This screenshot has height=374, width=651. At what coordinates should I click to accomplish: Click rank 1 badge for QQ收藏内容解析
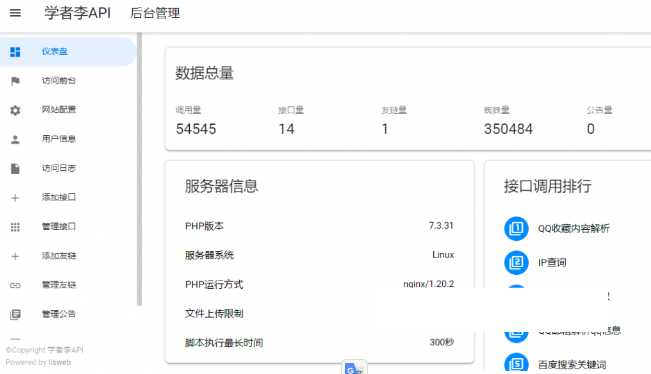coord(516,228)
